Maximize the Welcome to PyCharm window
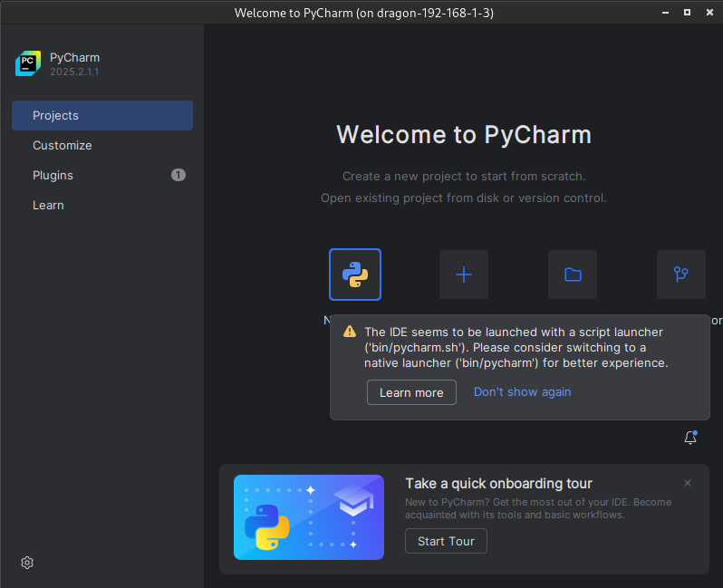723x588 pixels. click(x=687, y=13)
